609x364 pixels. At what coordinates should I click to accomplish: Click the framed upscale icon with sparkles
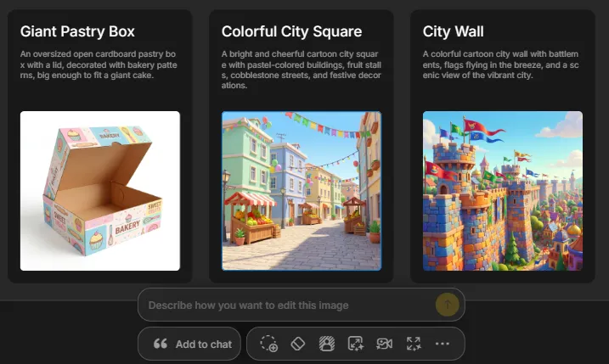point(355,344)
